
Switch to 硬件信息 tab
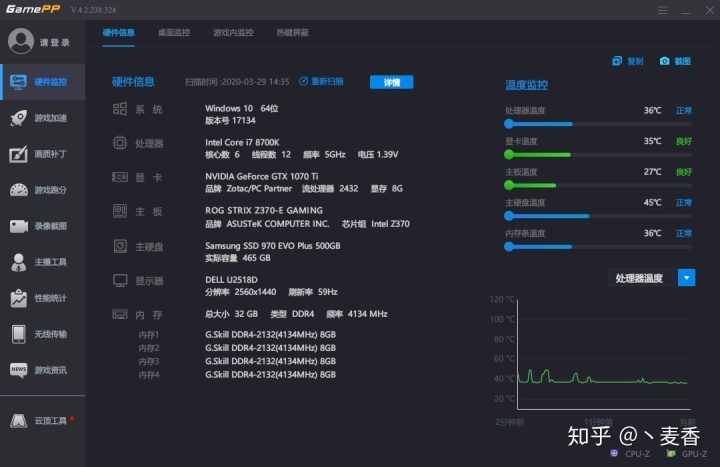click(x=118, y=33)
